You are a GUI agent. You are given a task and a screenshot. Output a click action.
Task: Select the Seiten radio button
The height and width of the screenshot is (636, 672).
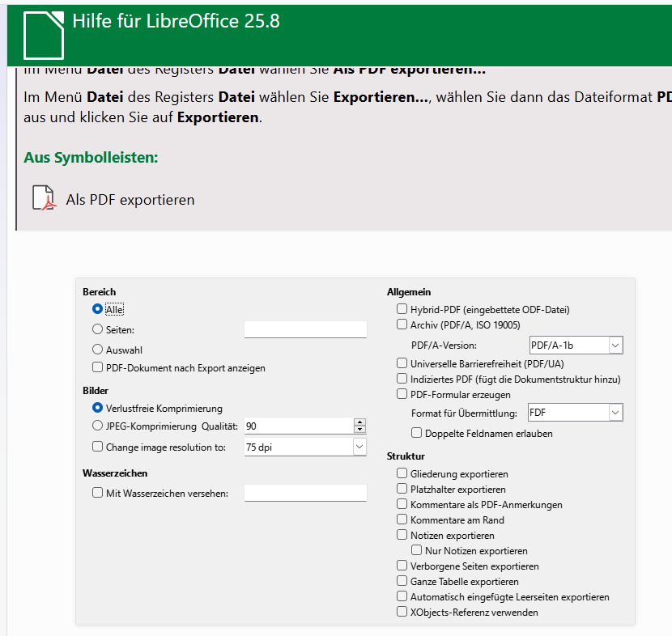coord(98,329)
